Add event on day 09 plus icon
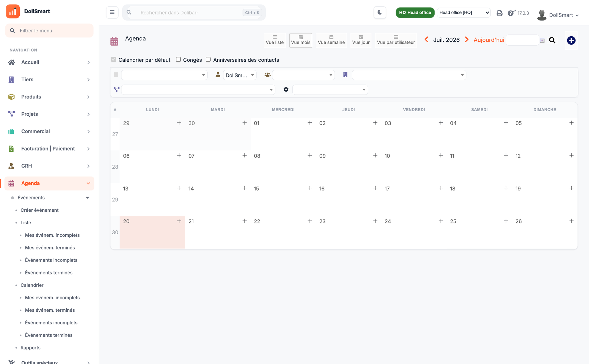 pyautogui.click(x=375, y=155)
